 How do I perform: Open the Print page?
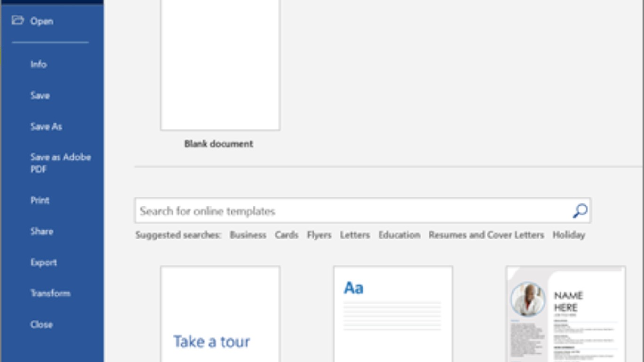pyautogui.click(x=40, y=200)
